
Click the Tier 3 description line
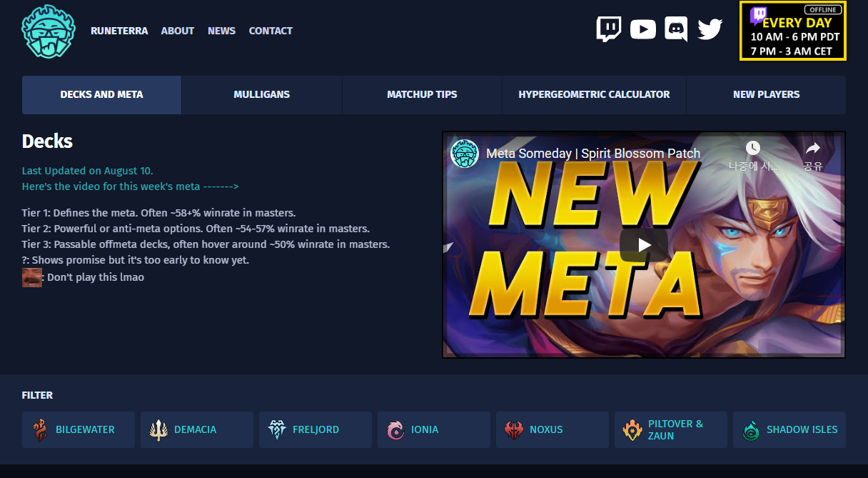pos(206,244)
